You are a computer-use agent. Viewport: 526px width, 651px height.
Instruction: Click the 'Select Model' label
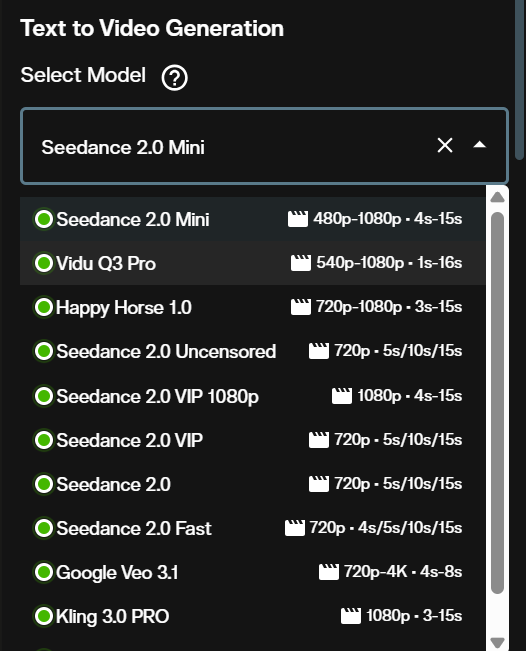83,75
